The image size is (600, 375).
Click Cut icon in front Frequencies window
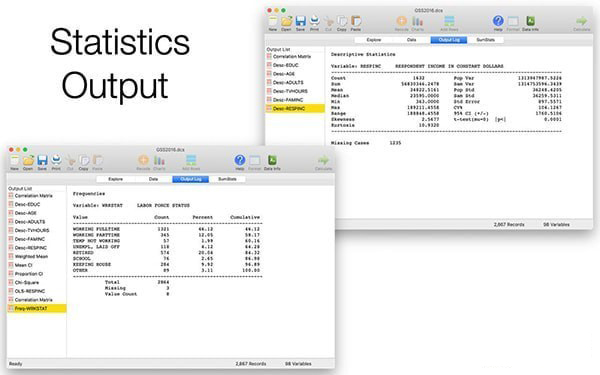coord(70,160)
